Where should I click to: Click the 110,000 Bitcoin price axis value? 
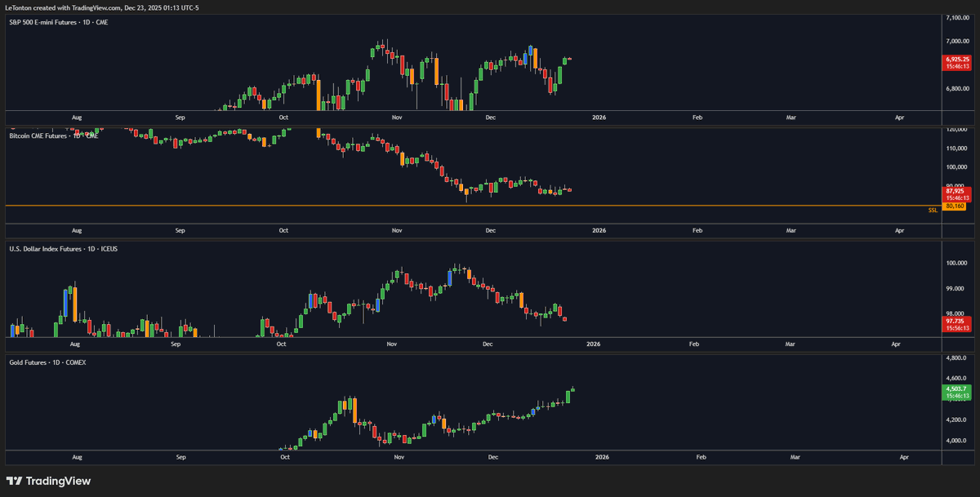point(957,149)
